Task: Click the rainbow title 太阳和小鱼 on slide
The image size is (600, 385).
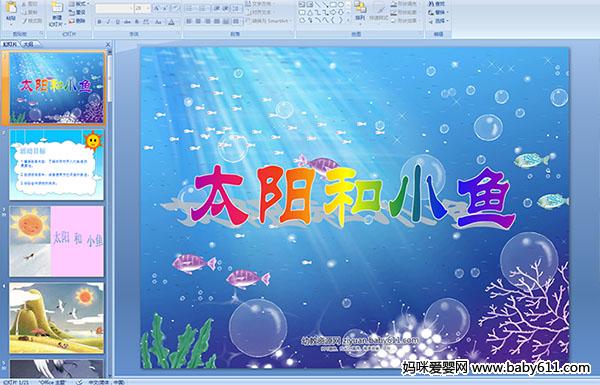Action: click(353, 198)
